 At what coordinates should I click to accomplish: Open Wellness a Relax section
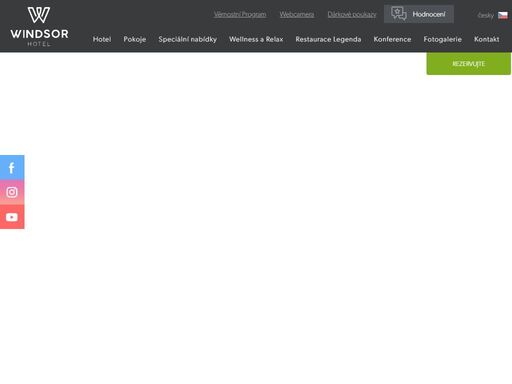[x=256, y=39]
